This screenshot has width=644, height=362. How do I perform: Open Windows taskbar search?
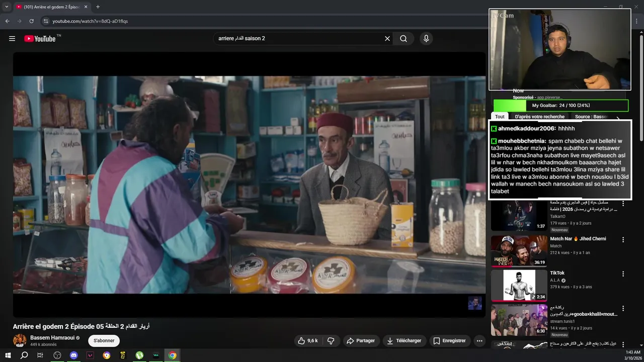pyautogui.click(x=24, y=355)
